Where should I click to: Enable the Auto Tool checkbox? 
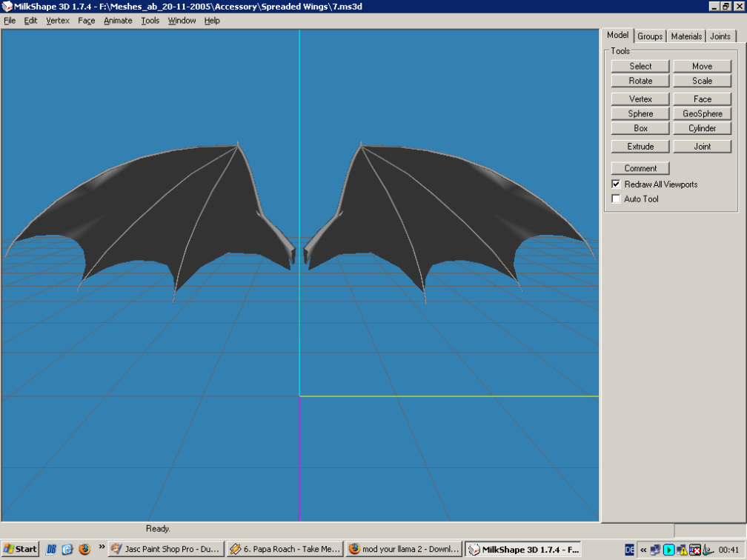[x=616, y=199]
